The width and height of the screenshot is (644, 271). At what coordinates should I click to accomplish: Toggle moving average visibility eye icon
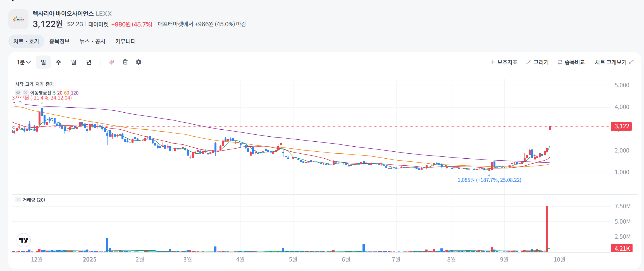coord(18,93)
